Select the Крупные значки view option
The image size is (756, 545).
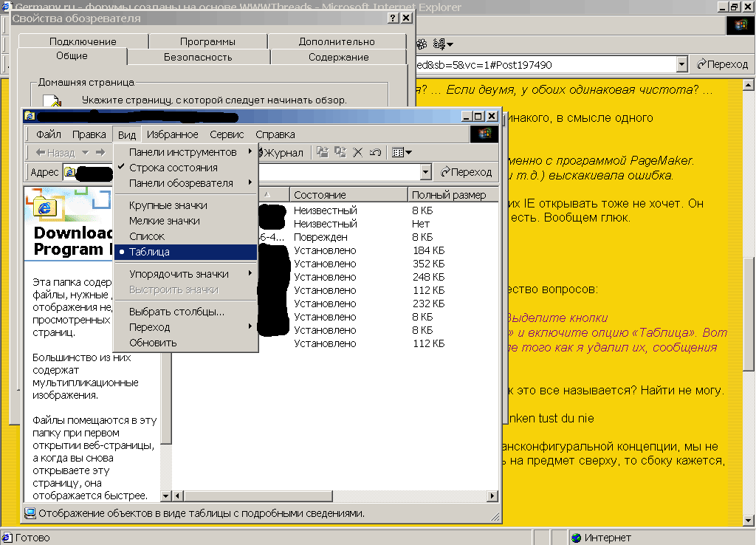coord(168,205)
